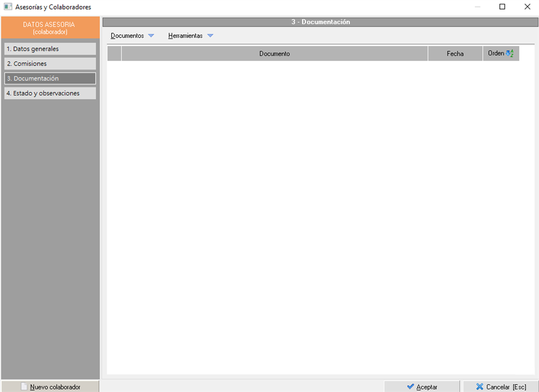Viewport: 539px width, 392px height.
Task: Open 4. Estado y observaciones section
Action: 50,93
